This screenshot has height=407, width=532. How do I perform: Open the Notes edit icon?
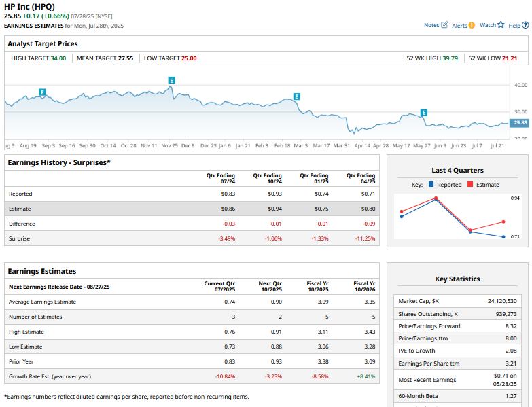pos(444,24)
